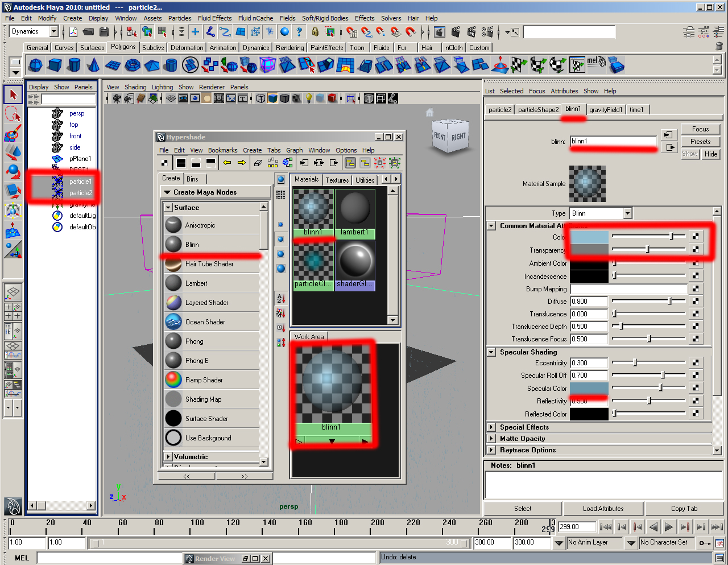The image size is (728, 565).
Task: Click the Color swatch of blinn1
Action: [x=589, y=237]
